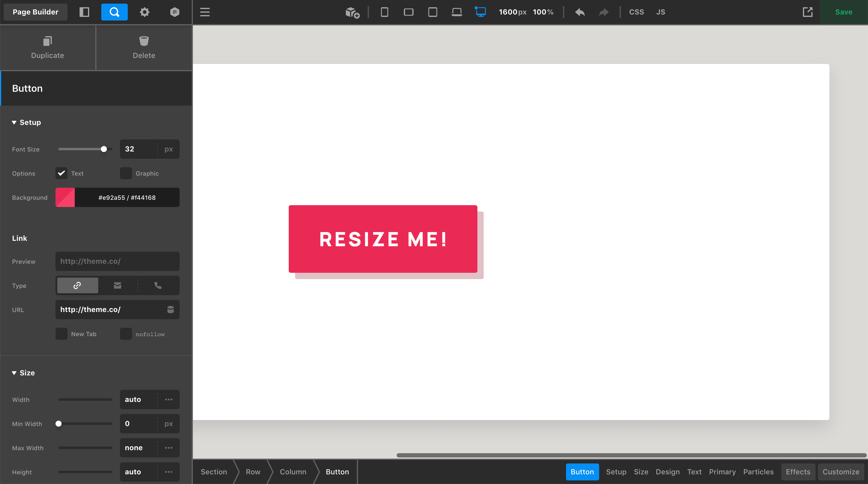The height and width of the screenshot is (484, 868).
Task: Open Width unit options menu
Action: tap(169, 400)
